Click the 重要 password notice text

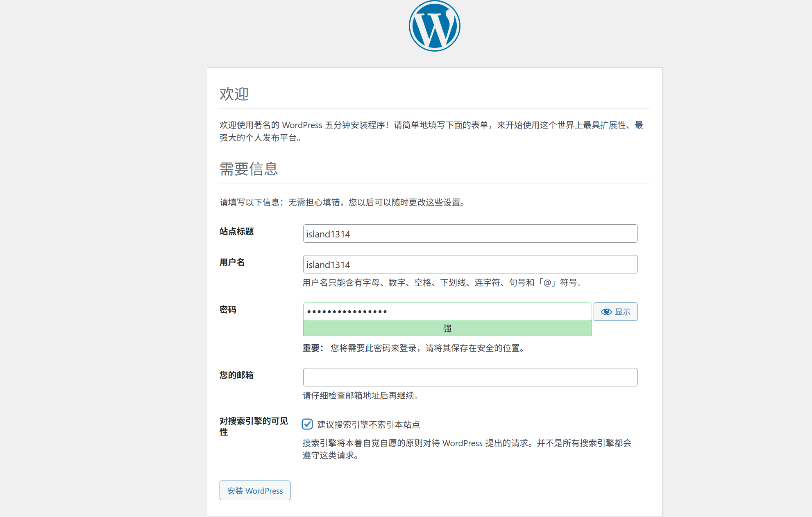click(414, 348)
